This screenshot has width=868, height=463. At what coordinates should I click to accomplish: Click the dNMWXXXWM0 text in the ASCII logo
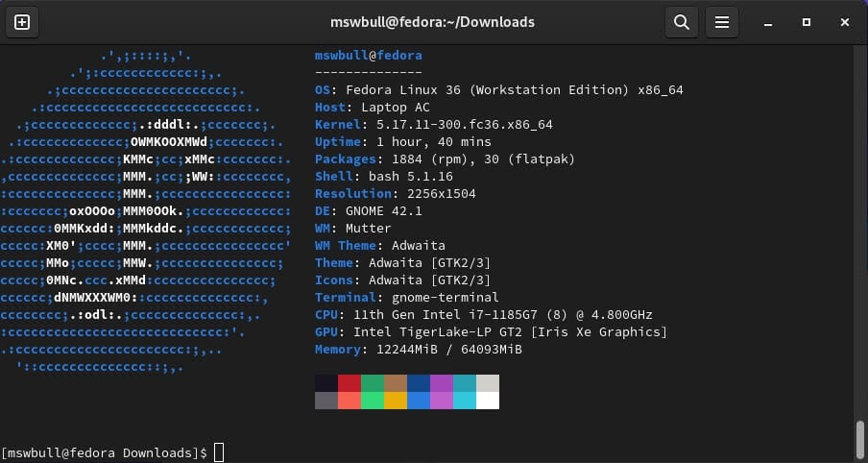(92, 298)
